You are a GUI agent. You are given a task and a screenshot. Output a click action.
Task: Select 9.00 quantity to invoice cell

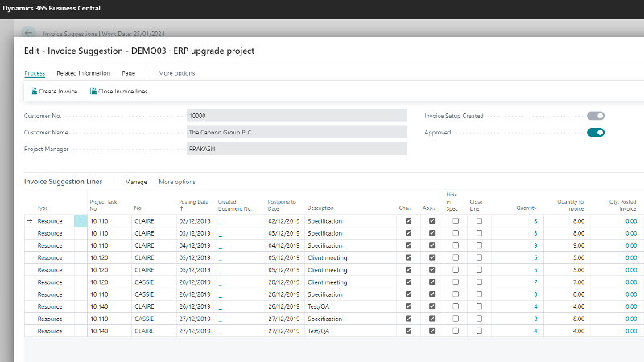point(579,245)
